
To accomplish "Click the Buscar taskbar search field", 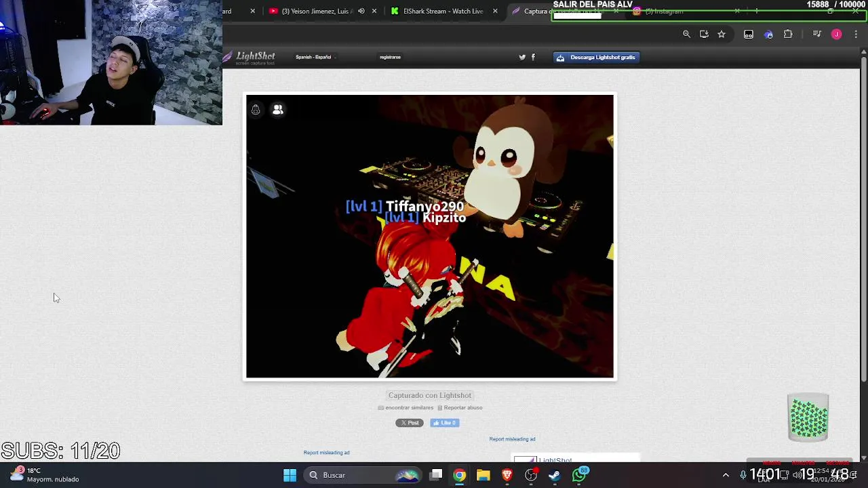I will click(x=364, y=475).
